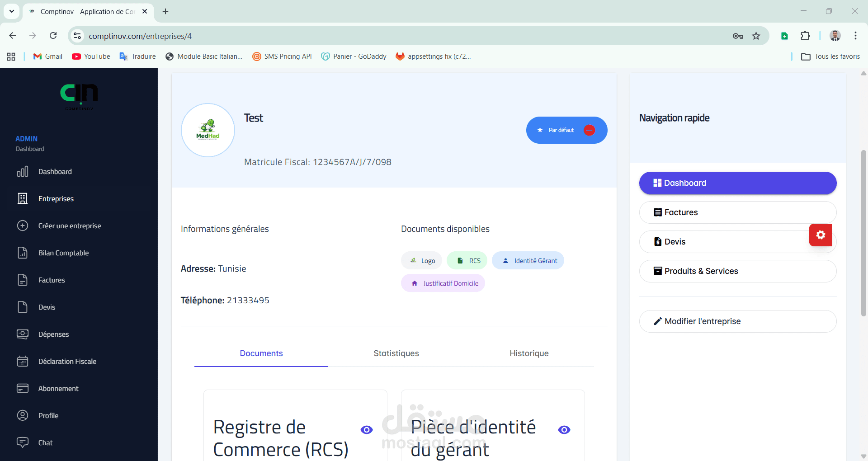Screen dimensions: 868x461
Task: Open Entreprises sidebar item
Action: [56, 199]
